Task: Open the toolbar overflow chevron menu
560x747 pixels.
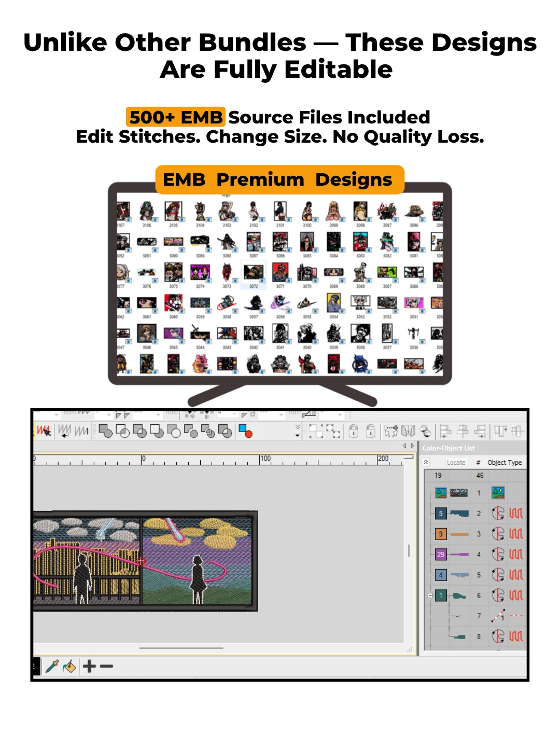Action: (x=298, y=431)
